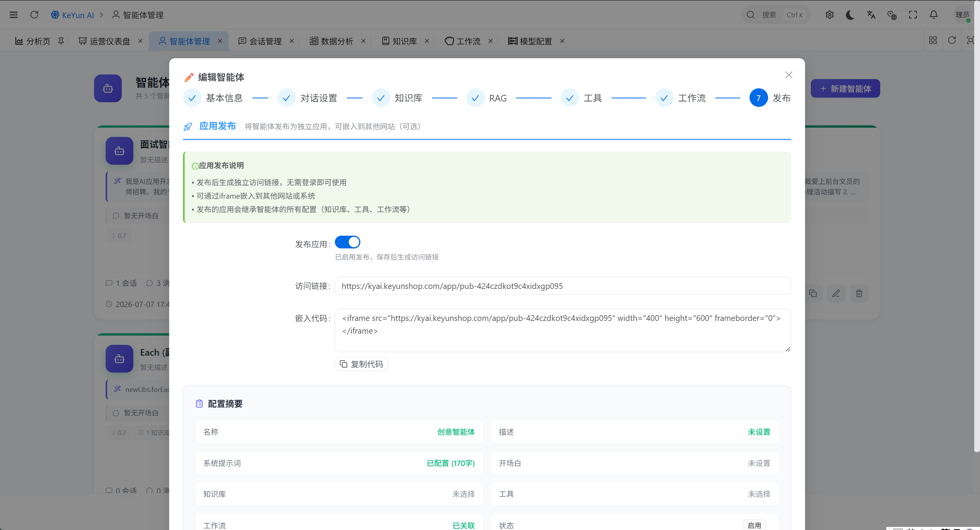Open the KeYun AI logo link
The height and width of the screenshot is (530, 980).
tap(72, 15)
